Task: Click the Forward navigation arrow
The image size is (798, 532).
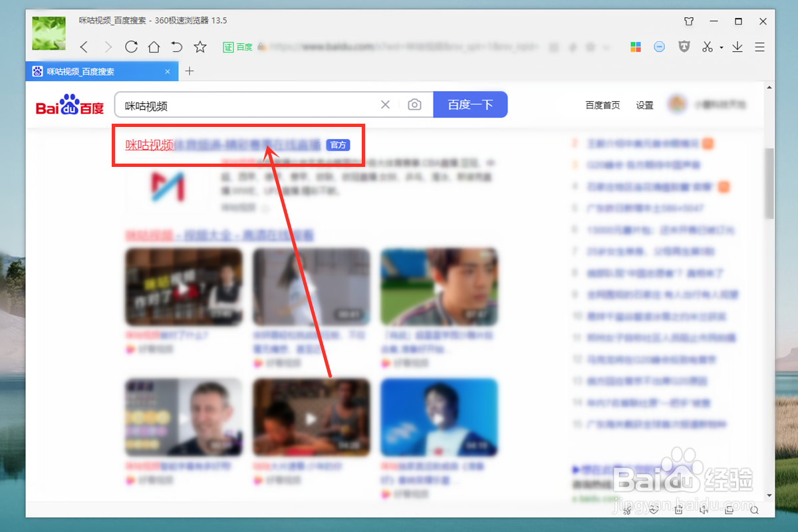Action: coord(108,47)
